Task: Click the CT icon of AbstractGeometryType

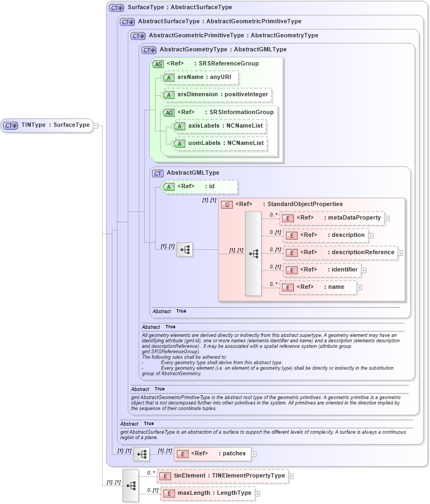Action: [149, 50]
